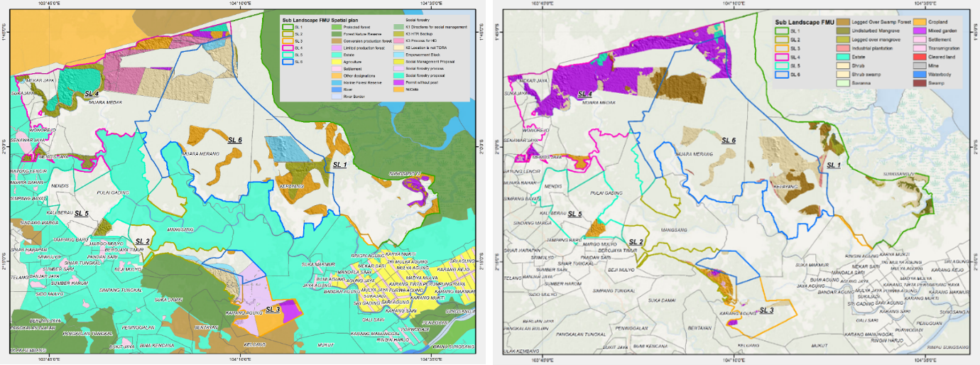Click the Mine legend swatch

click(920, 65)
